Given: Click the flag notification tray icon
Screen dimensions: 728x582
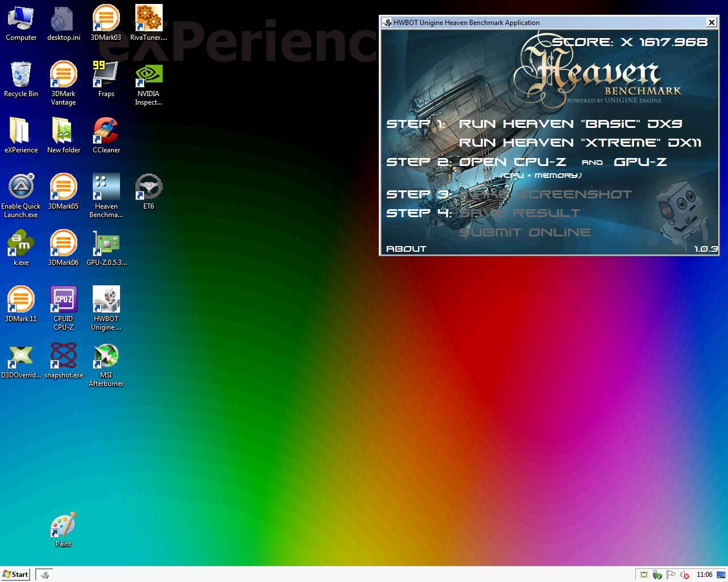Looking at the screenshot, I should pyautogui.click(x=671, y=575).
